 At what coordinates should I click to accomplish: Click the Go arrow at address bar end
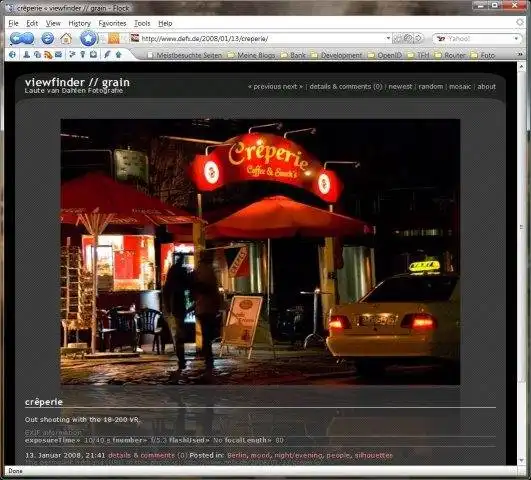(x=419, y=38)
